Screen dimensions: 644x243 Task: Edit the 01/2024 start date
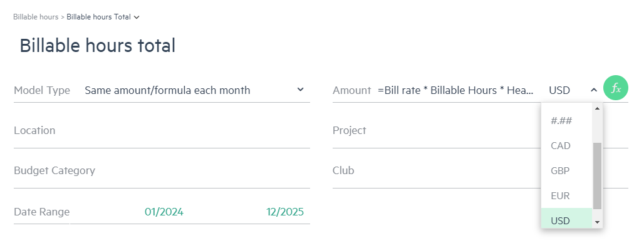tap(164, 212)
